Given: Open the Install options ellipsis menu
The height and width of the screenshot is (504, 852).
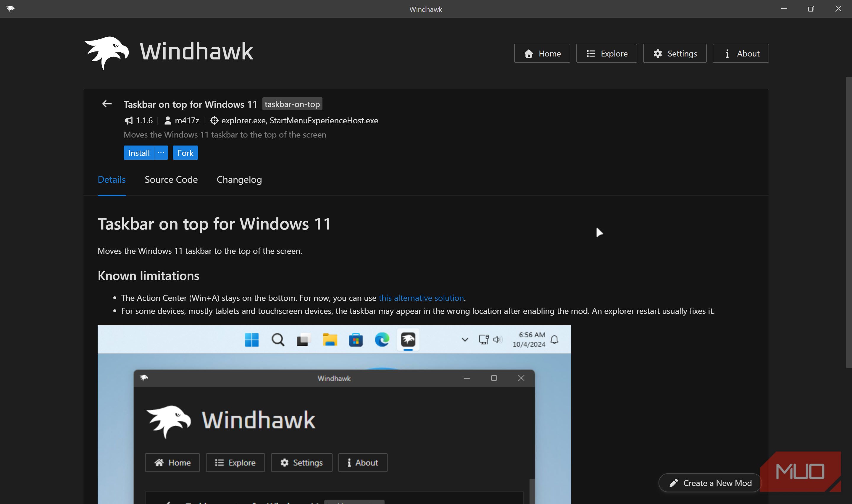Looking at the screenshot, I should [161, 153].
